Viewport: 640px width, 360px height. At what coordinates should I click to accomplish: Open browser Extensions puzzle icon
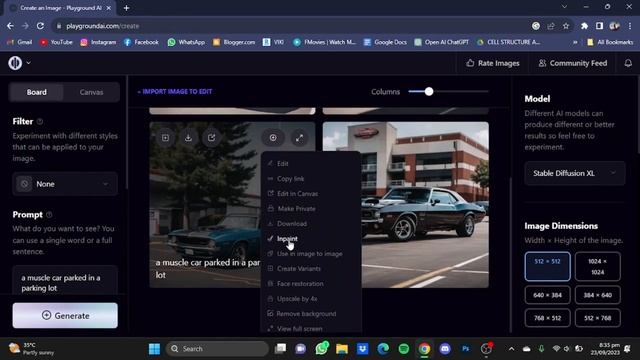click(x=584, y=26)
